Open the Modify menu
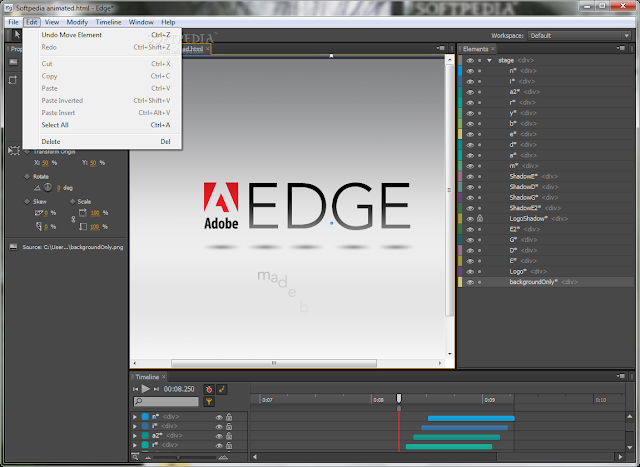 pos(77,22)
